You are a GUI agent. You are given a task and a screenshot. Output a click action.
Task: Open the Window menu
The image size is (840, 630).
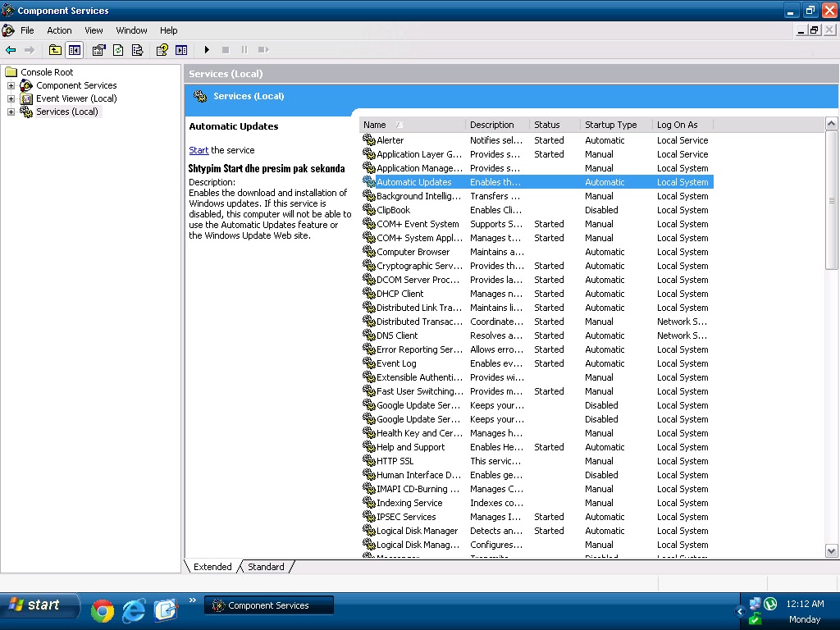coord(131,30)
